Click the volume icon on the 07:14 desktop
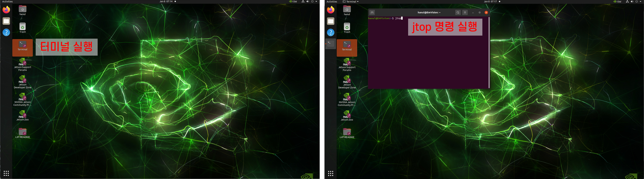The height and width of the screenshot is (179, 644). (308, 2)
